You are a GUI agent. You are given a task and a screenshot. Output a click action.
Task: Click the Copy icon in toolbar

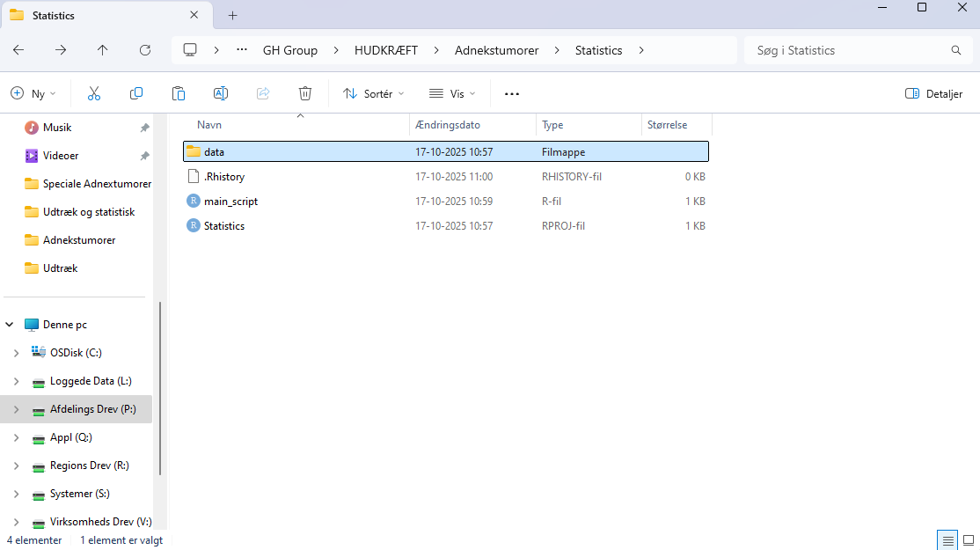[x=136, y=93]
